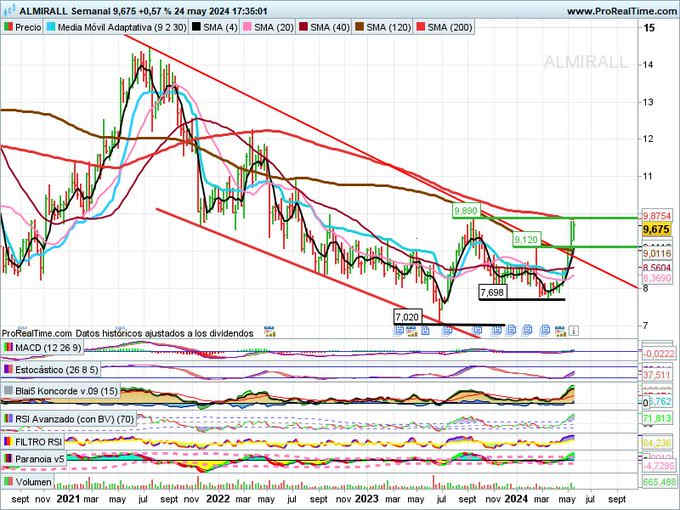Open the calendar event icon near May 2023
The image size is (680, 510).
click(x=412, y=331)
